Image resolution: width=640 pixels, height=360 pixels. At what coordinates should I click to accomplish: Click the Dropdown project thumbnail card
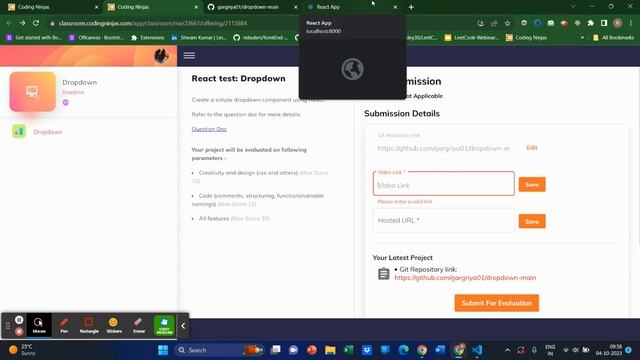(33, 92)
